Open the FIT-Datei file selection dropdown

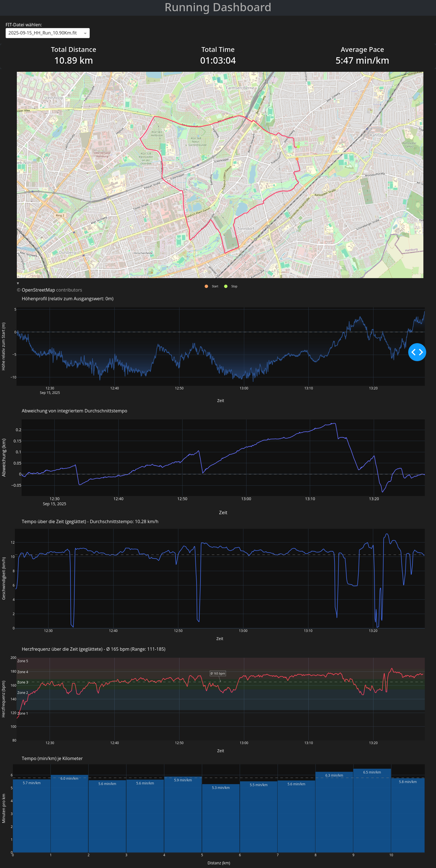(44, 33)
